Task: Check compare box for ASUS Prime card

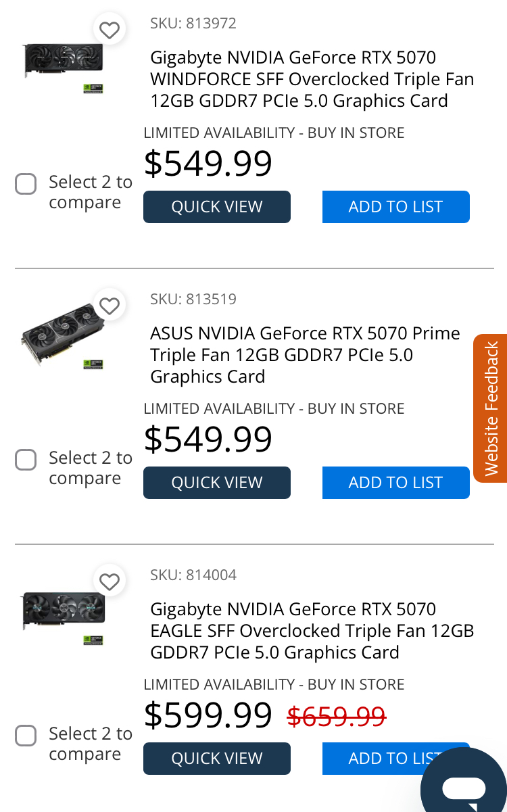Action: tap(26, 460)
